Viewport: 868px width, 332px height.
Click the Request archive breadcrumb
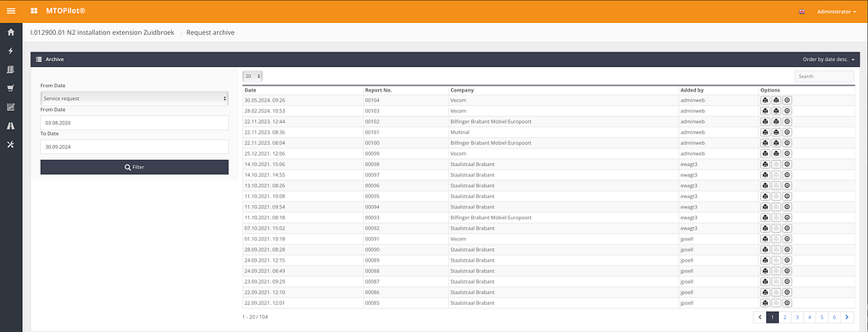210,33
